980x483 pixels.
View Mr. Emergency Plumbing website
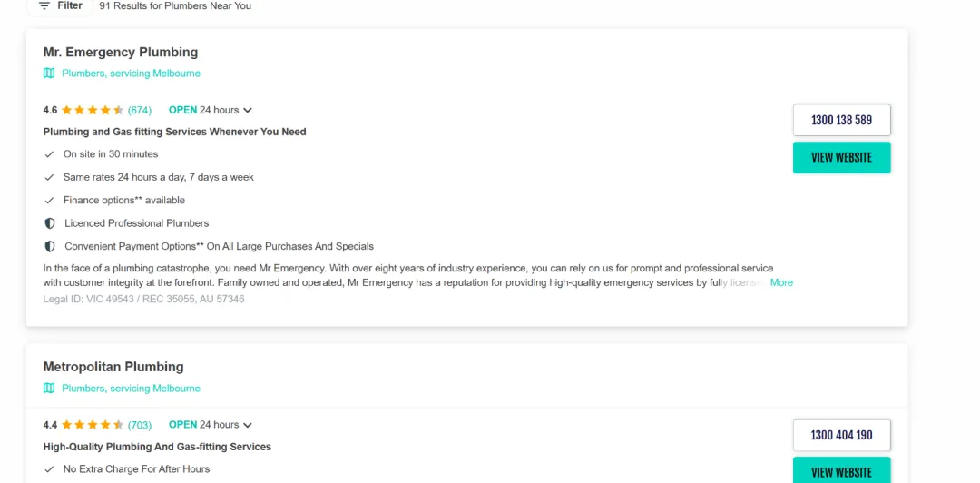841,157
